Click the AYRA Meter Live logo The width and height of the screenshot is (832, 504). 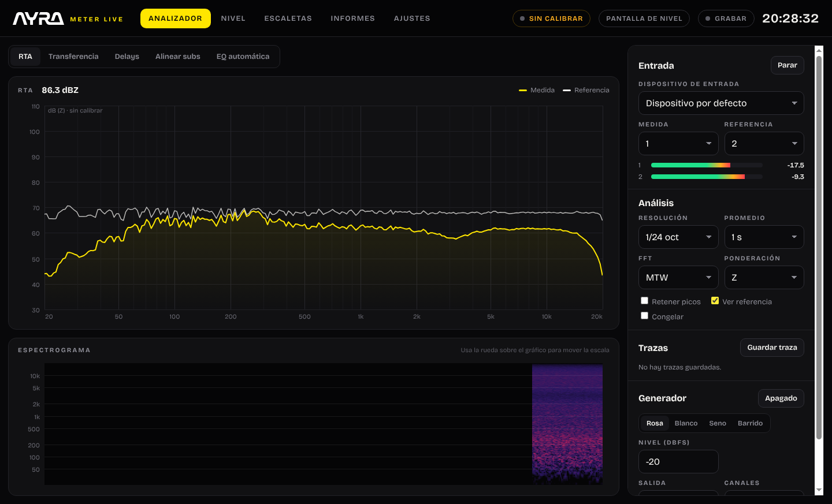click(68, 18)
